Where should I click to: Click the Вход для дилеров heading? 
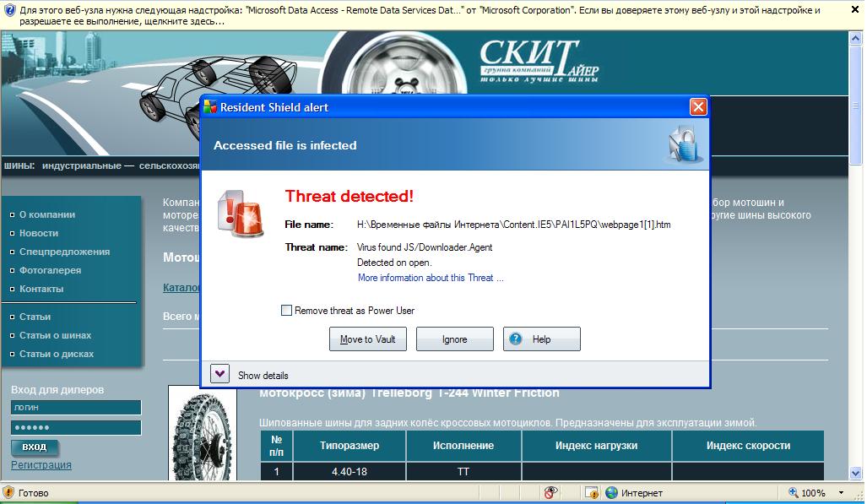(x=57, y=389)
